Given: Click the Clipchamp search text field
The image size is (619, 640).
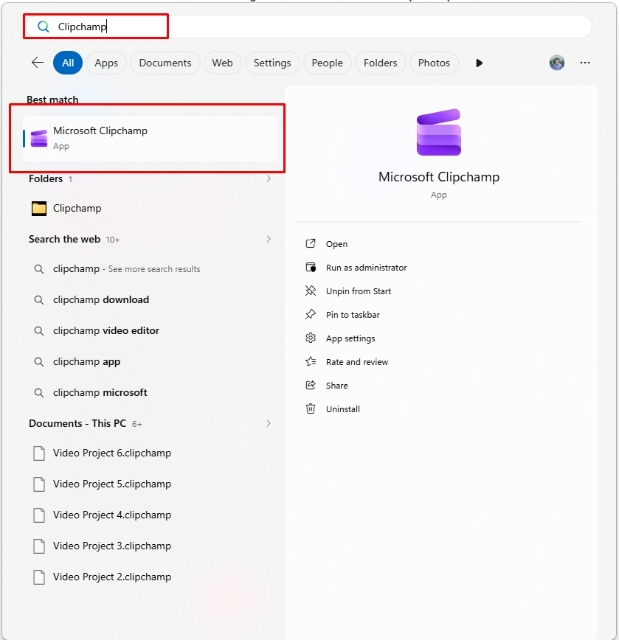Looking at the screenshot, I should coord(307,27).
